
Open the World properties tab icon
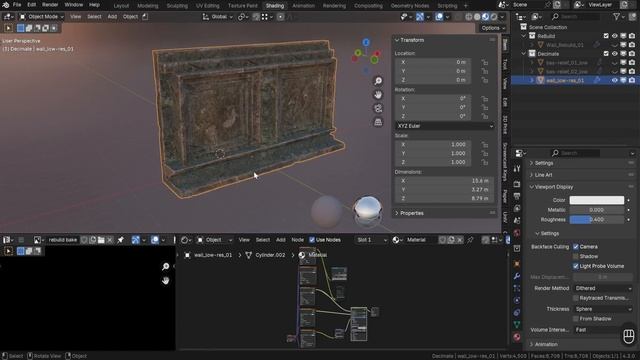[x=517, y=233]
